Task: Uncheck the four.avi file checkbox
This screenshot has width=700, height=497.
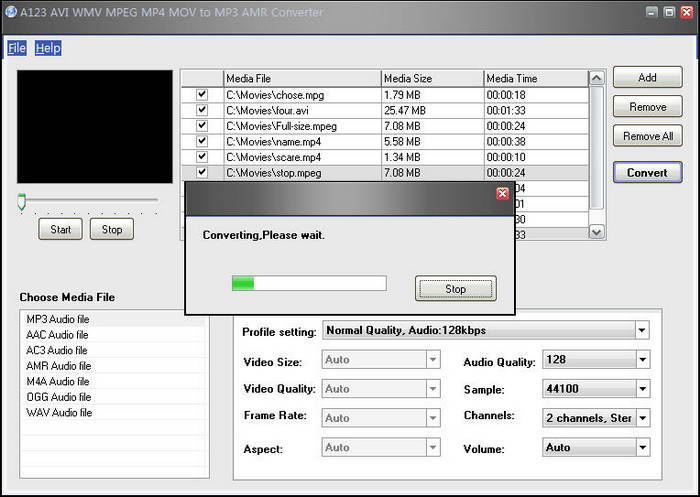Action: click(x=202, y=110)
